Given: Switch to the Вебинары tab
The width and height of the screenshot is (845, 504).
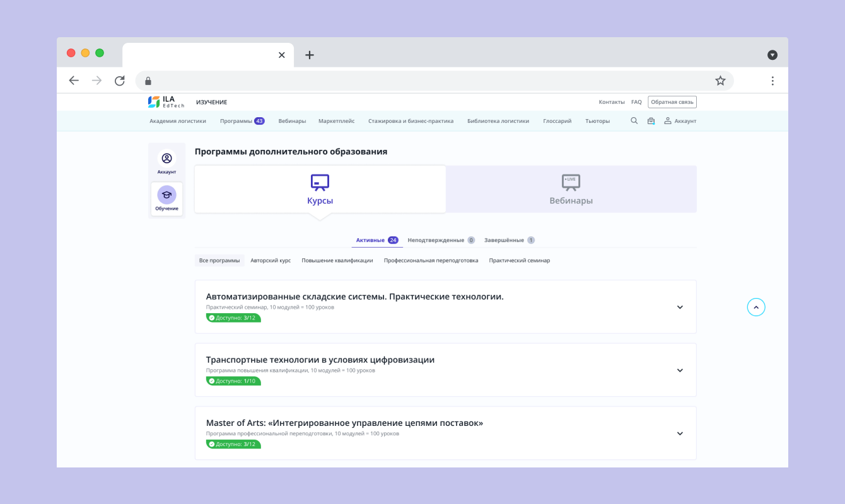Looking at the screenshot, I should point(571,190).
